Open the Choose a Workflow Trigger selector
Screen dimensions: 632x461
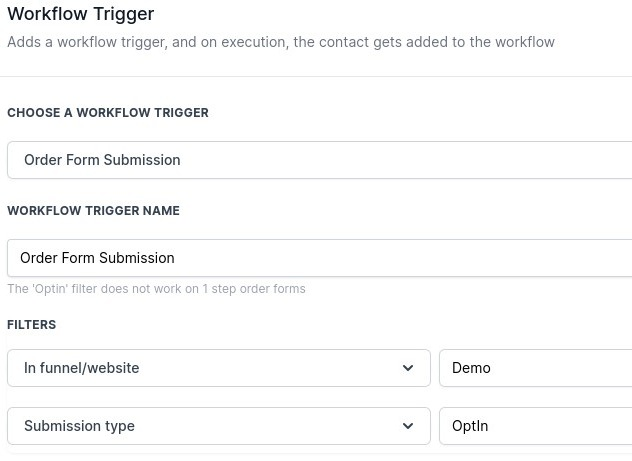[x=320, y=160]
